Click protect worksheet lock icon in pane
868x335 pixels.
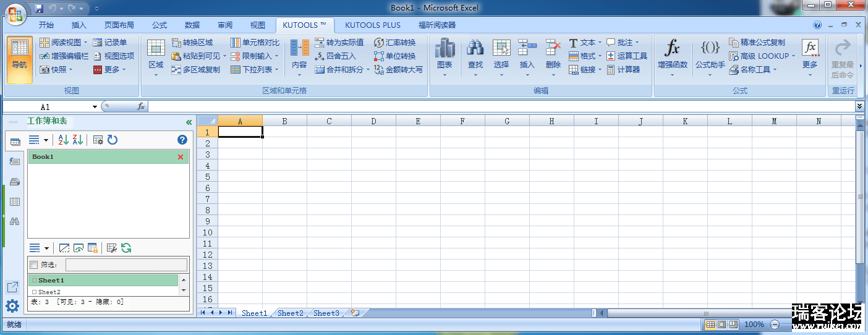point(93,248)
